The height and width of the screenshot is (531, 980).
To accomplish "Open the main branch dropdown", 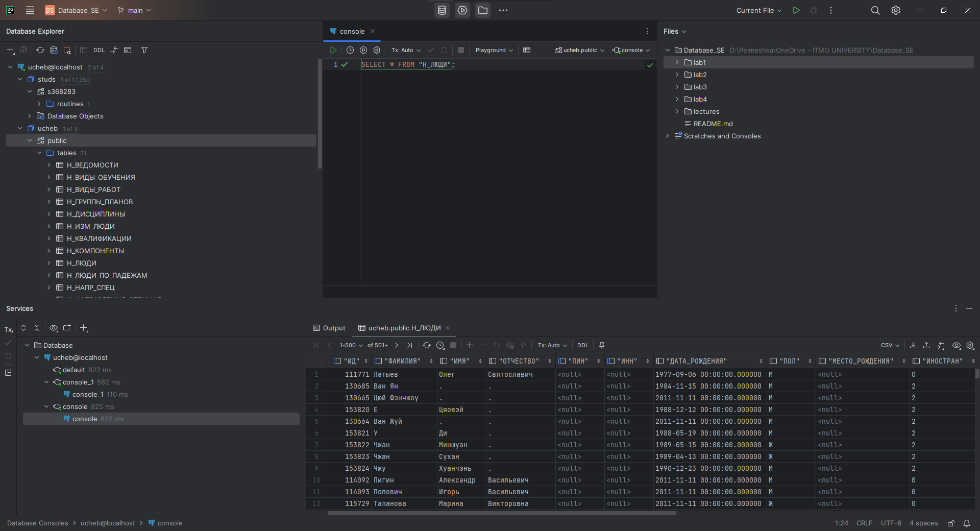I will [134, 10].
